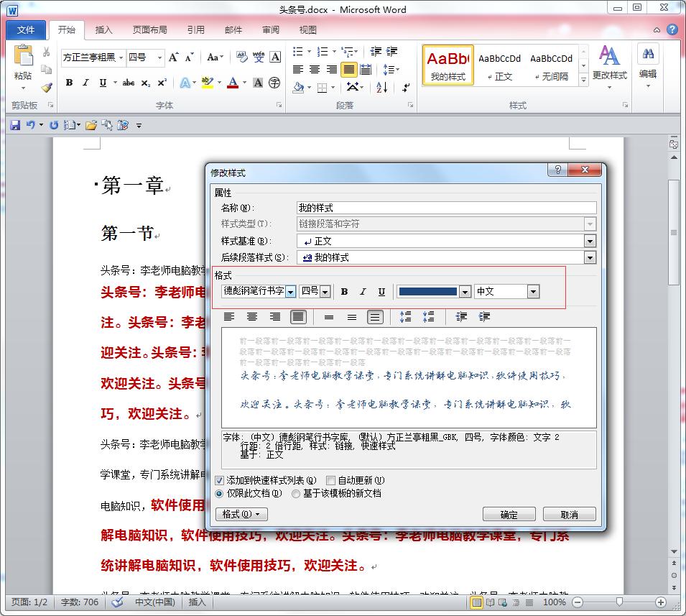Screen dimensions: 686x616
Task: Check the 自动更新 checkbox
Action: click(x=331, y=480)
